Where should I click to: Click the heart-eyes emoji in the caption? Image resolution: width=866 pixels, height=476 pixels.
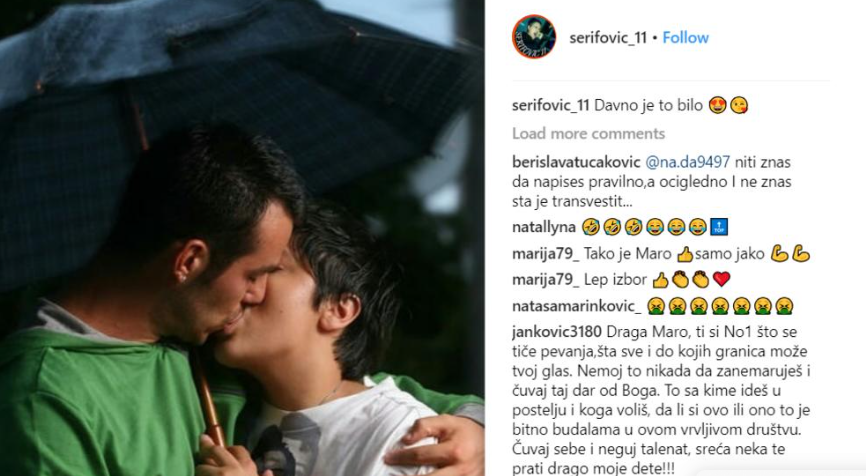[717, 105]
